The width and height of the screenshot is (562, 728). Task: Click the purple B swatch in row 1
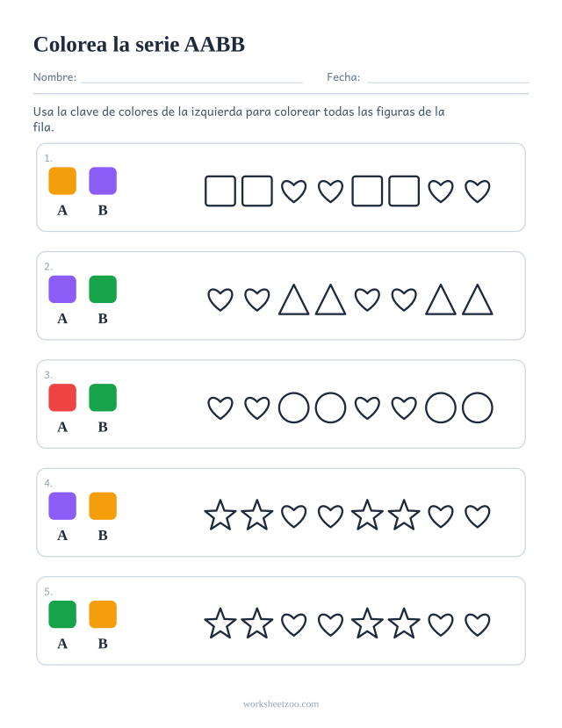(x=103, y=181)
